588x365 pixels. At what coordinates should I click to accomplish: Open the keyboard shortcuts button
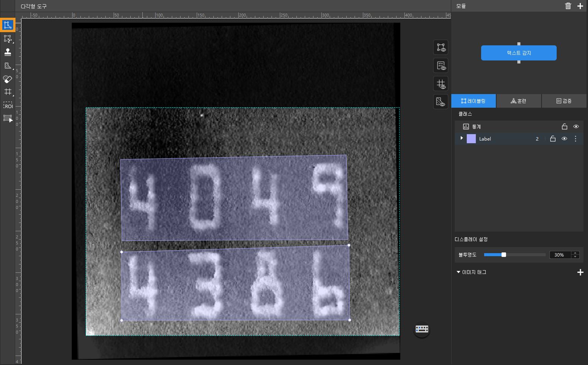pyautogui.click(x=422, y=329)
